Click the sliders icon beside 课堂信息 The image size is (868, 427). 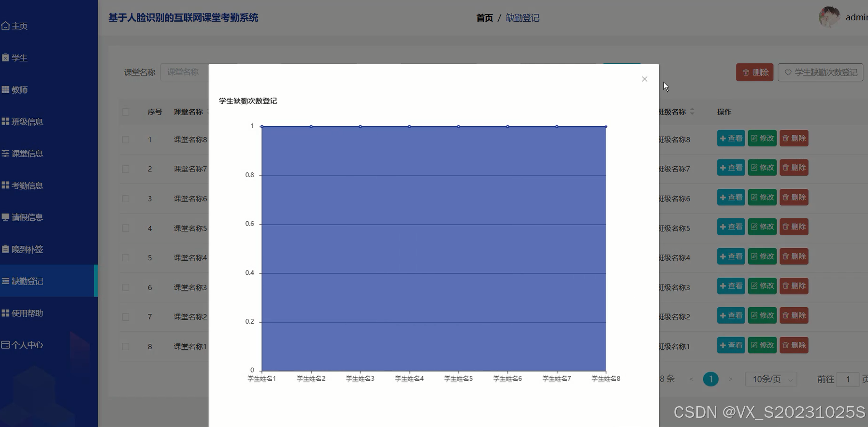[x=5, y=153]
